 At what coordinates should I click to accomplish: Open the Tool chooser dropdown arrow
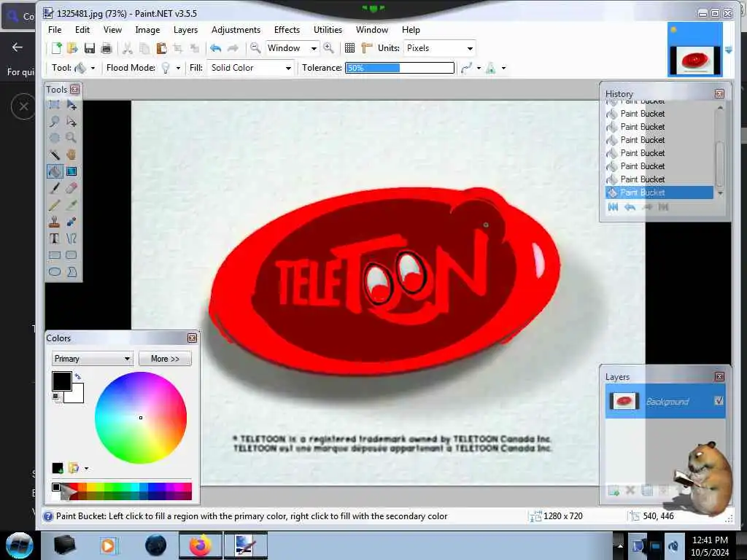click(x=93, y=68)
